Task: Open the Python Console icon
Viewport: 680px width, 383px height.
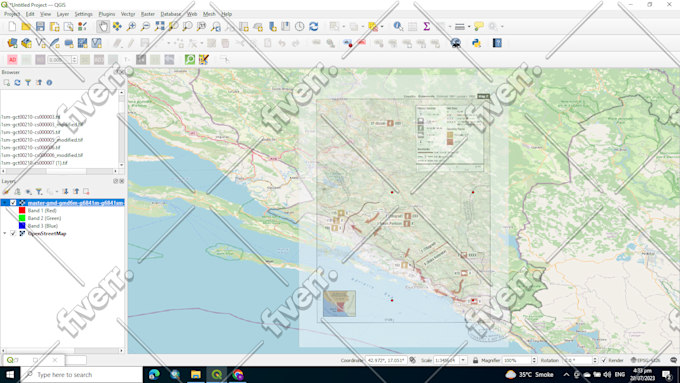Action: click(x=476, y=43)
